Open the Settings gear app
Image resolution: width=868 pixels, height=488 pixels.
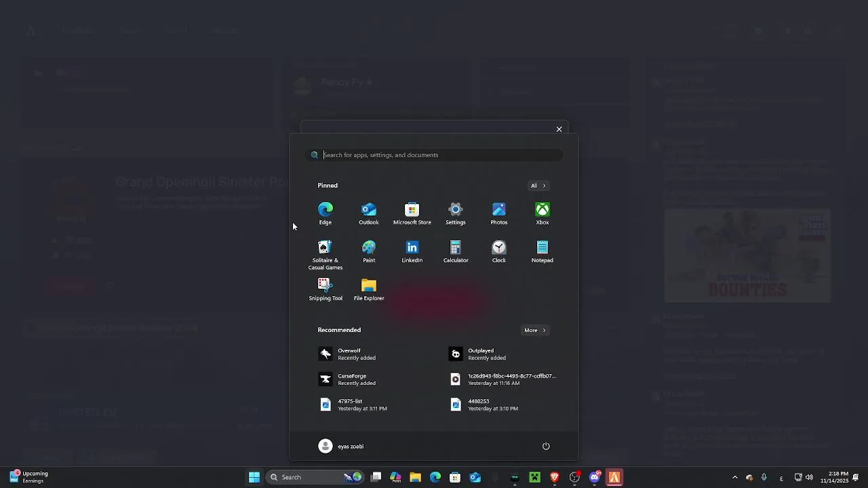(456, 213)
